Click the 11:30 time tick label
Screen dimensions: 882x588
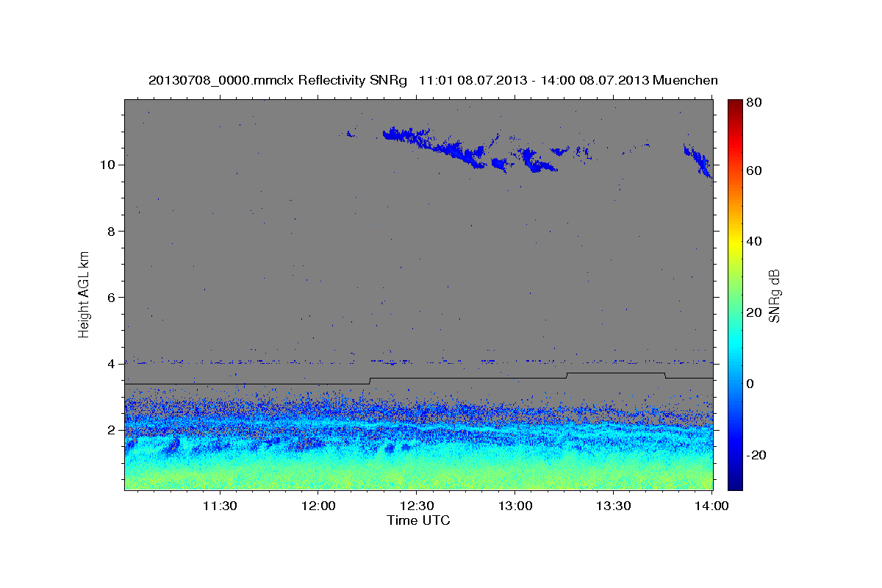point(219,506)
